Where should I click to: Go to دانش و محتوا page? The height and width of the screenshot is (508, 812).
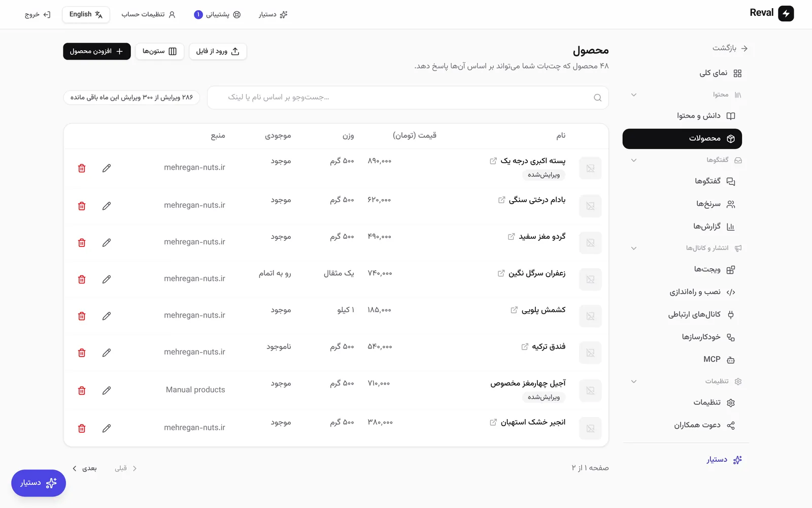(x=705, y=116)
